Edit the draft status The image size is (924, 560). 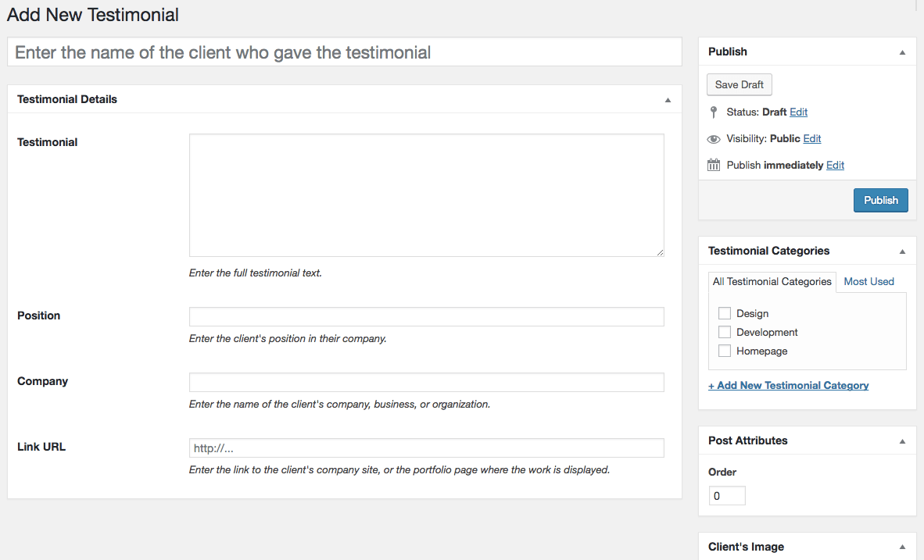pyautogui.click(x=798, y=112)
